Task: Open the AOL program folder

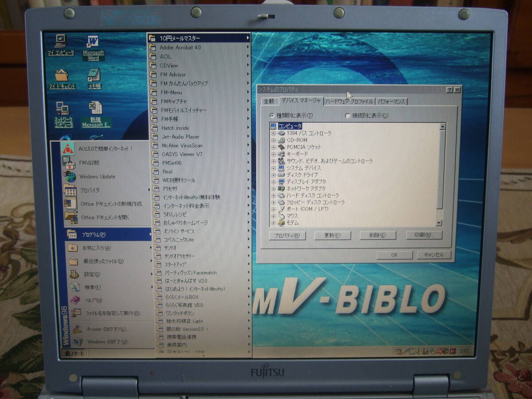Action: (x=200, y=56)
